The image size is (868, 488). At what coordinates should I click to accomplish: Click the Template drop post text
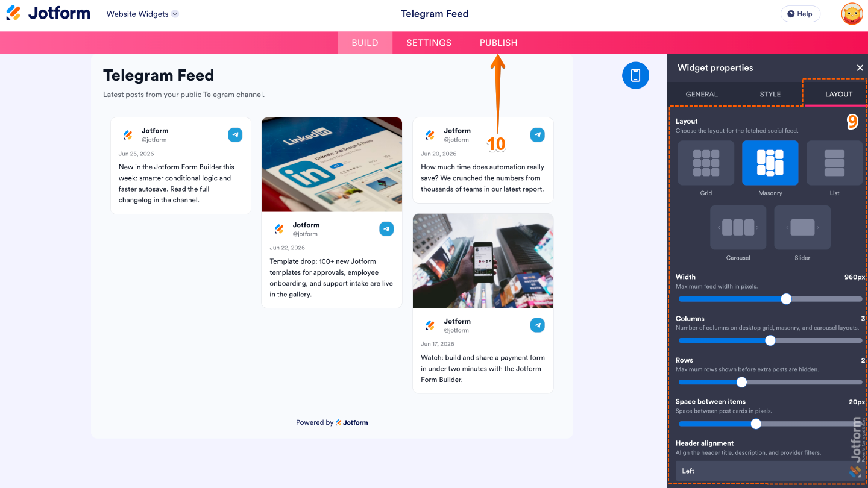coord(331,278)
